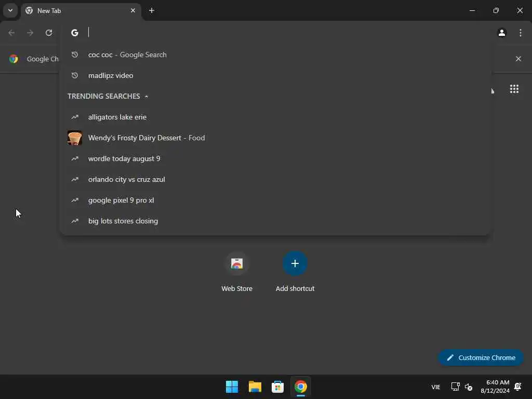Click the Chrome logo in the infobar

14,59
